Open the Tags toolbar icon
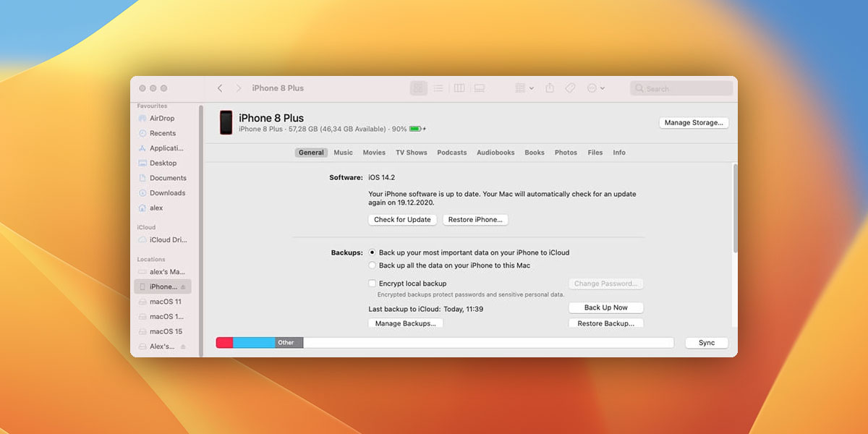Screen dimensions: 868x434 pyautogui.click(x=570, y=88)
